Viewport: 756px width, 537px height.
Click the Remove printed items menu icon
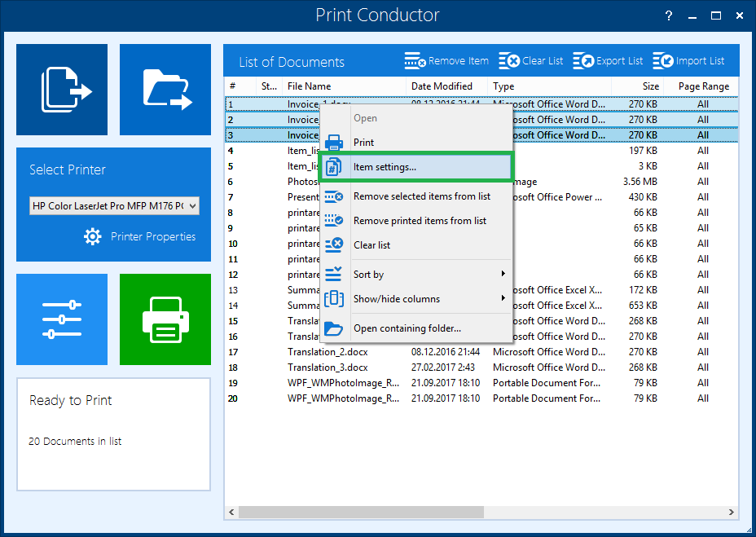(334, 221)
